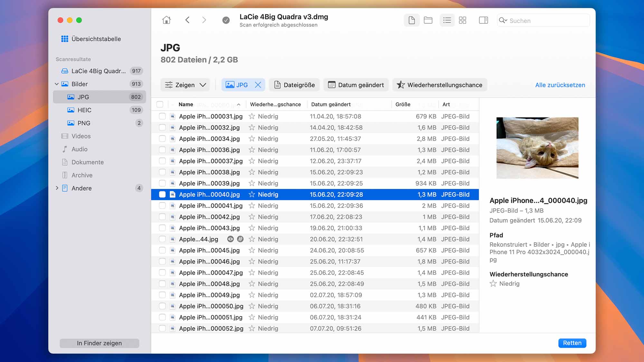Select the HEIC category in sidebar
This screenshot has height=362, width=644.
(99, 110)
